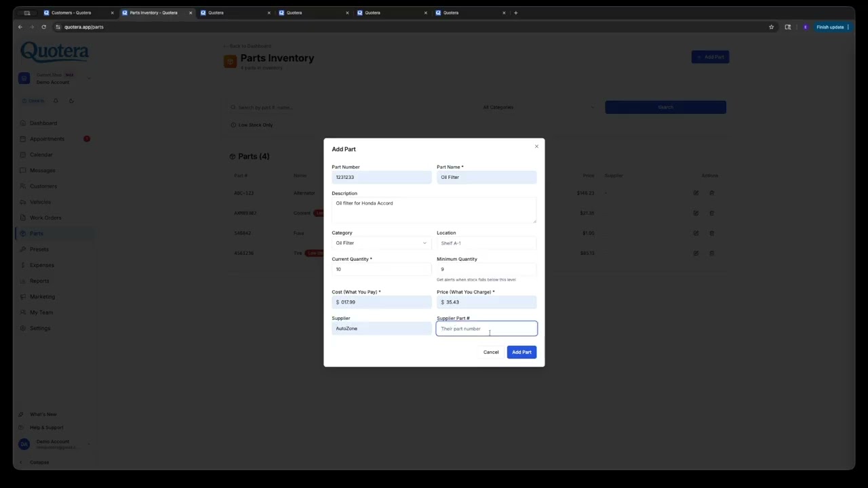
Task: Open My Team in the sidebar
Action: click(41, 312)
